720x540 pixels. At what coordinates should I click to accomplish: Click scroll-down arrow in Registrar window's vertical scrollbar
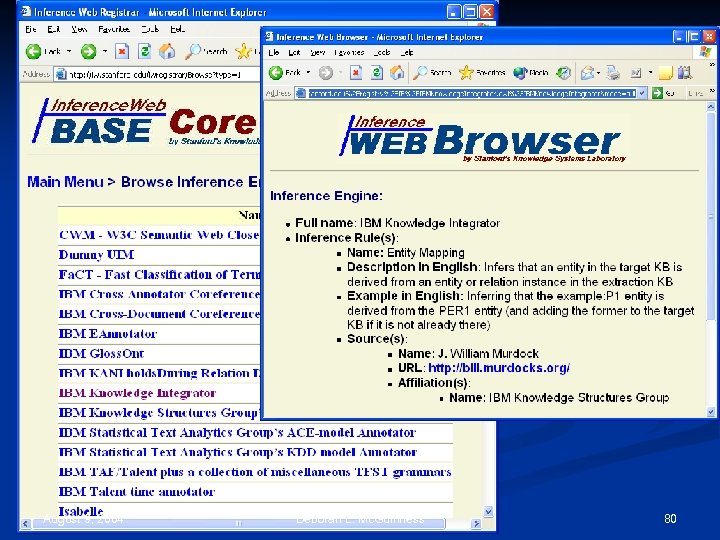pyautogui.click(x=488, y=511)
